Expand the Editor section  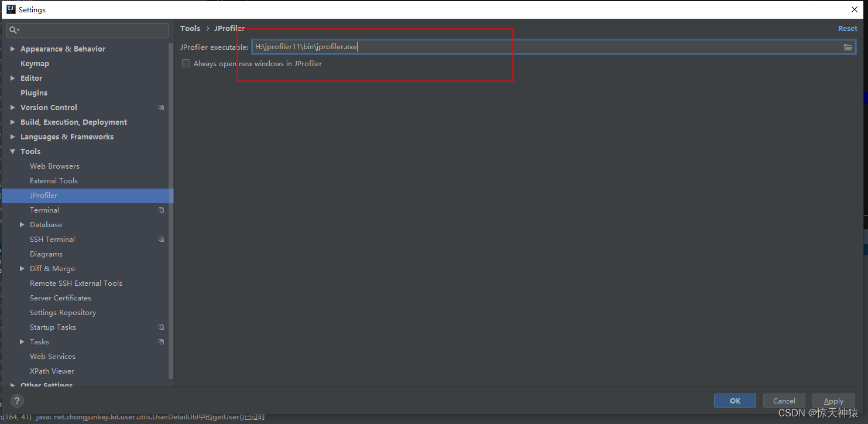click(x=13, y=78)
